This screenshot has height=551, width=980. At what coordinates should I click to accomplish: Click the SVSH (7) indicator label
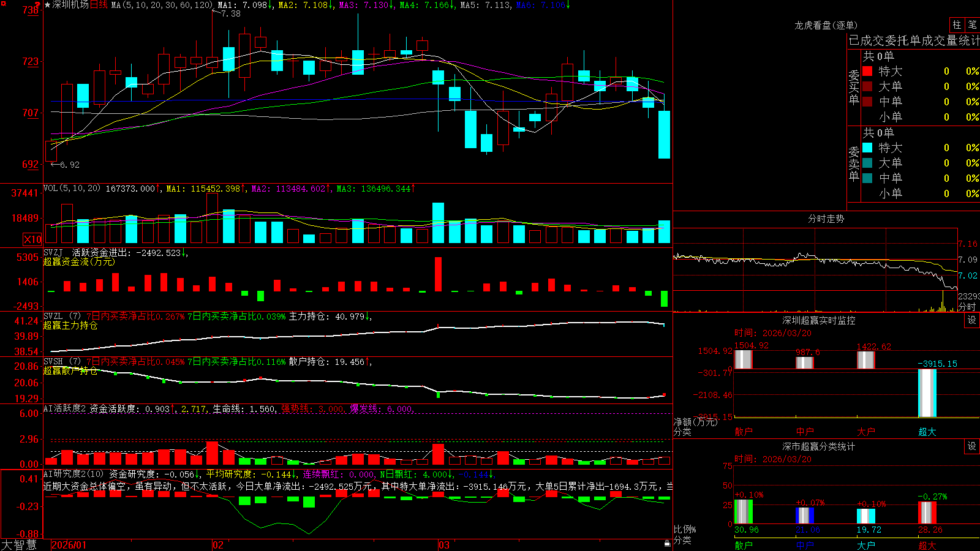tap(62, 362)
